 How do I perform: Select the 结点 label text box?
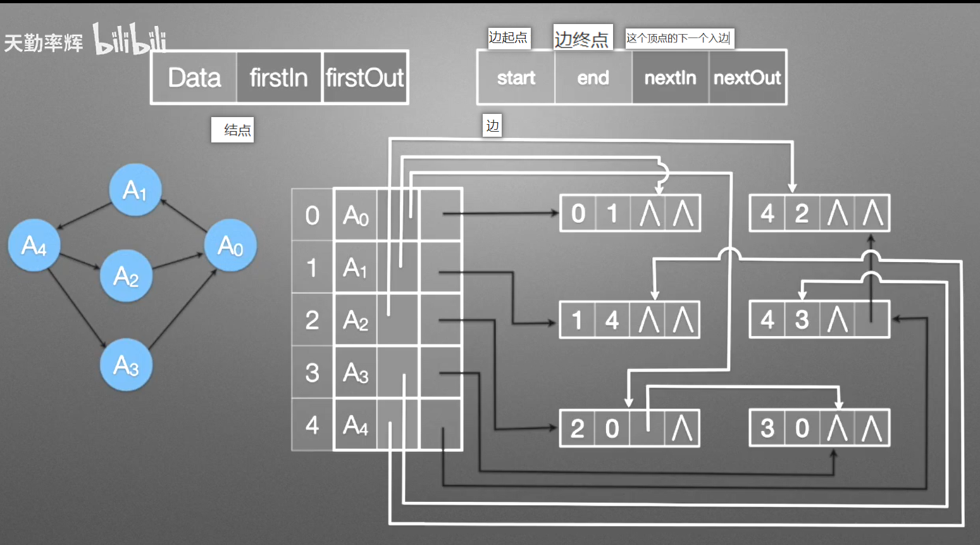click(x=232, y=130)
